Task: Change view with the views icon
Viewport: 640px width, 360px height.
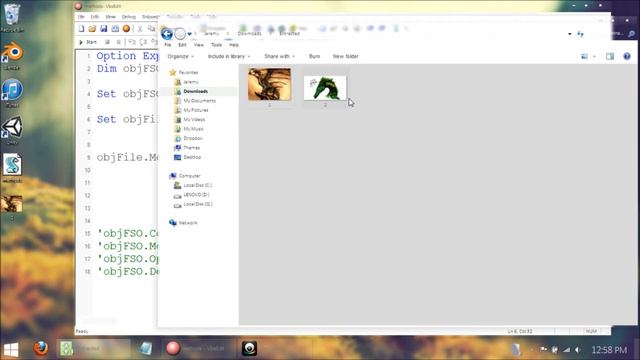Action: 584,56
